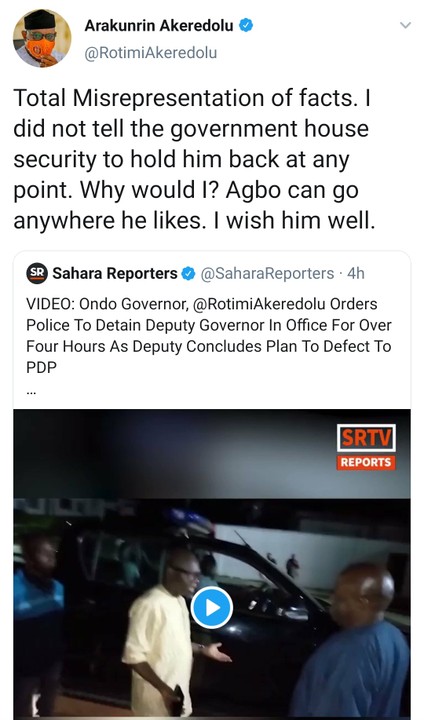Viewport: 424px width, 720px height.
Task: Click the Sahara Reporters verified badge
Action: click(x=188, y=274)
